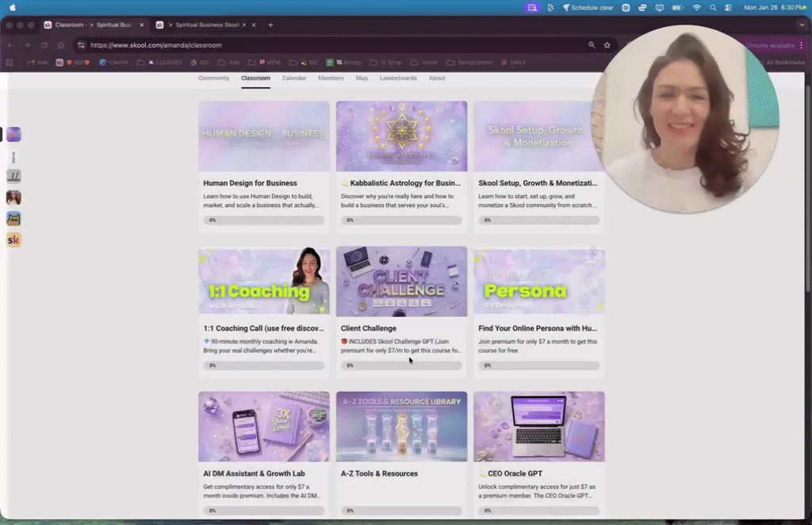Open the Client Challenge course title
Viewport: 812px width, 525px height.
click(368, 328)
